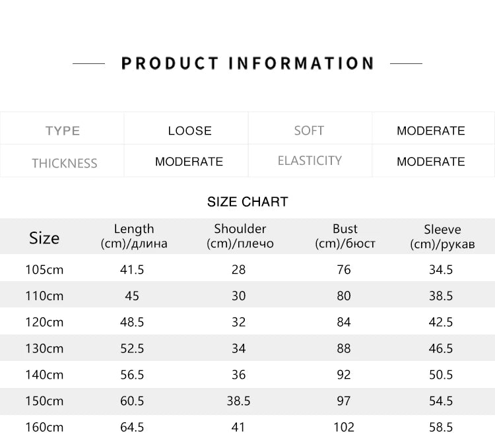The width and height of the screenshot is (495, 448).
Task: Click the Bust (cm) column header
Action: click(x=345, y=236)
